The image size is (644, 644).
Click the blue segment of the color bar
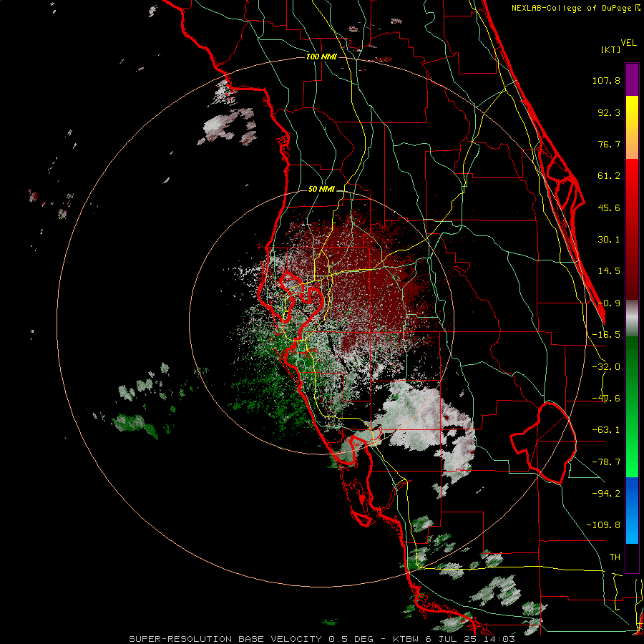(632, 510)
